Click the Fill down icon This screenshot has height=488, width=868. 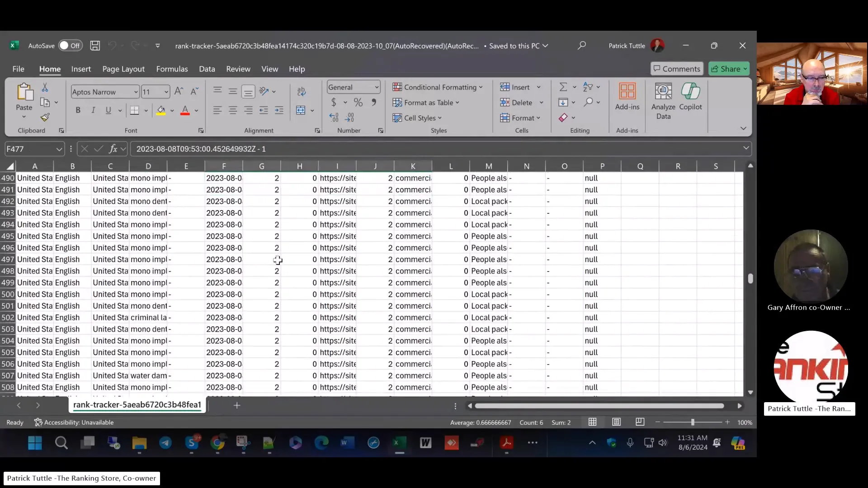pos(563,103)
